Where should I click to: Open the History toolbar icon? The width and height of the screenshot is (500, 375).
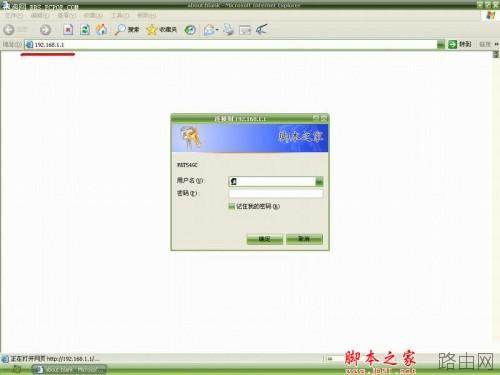click(x=190, y=30)
